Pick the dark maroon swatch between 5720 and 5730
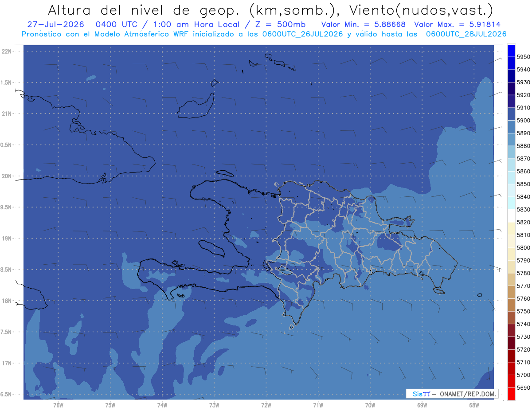 511,343
